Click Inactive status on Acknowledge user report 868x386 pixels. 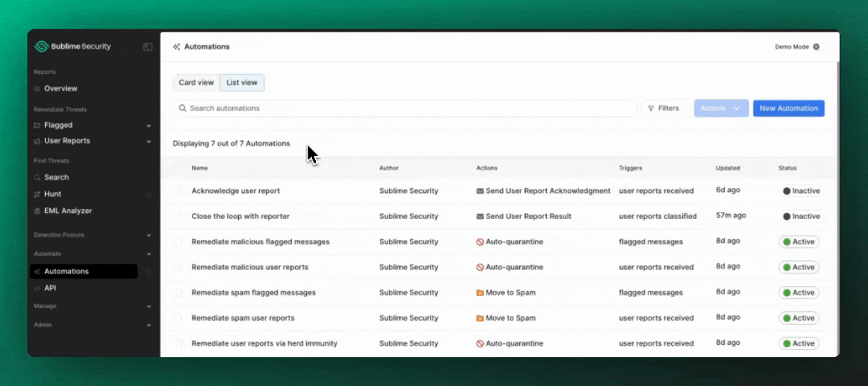[x=801, y=191]
